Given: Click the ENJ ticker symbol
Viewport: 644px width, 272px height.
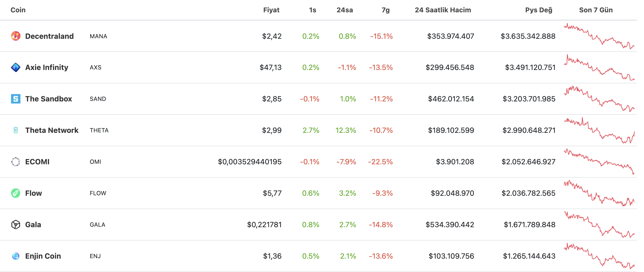Looking at the screenshot, I should pyautogui.click(x=95, y=256).
